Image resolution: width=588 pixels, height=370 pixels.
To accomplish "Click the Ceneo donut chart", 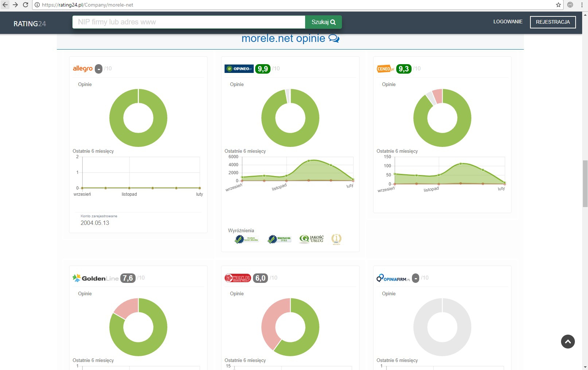I will pyautogui.click(x=443, y=118).
